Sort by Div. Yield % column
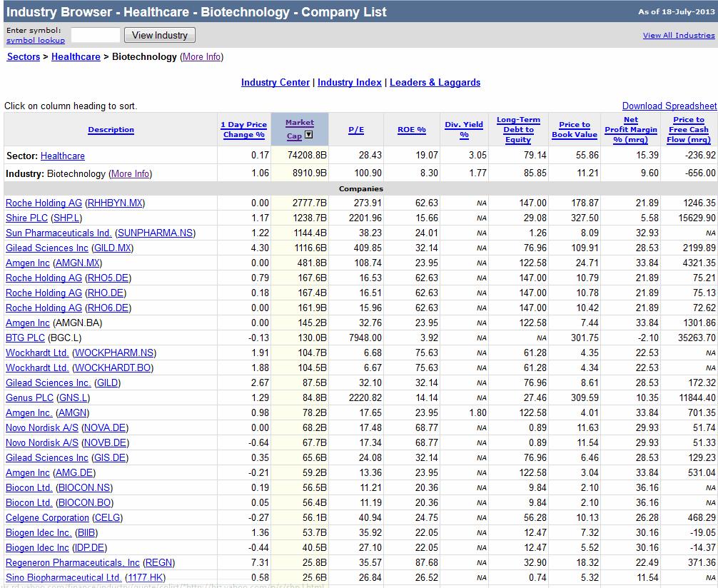This screenshot has width=718, height=588. click(x=463, y=129)
